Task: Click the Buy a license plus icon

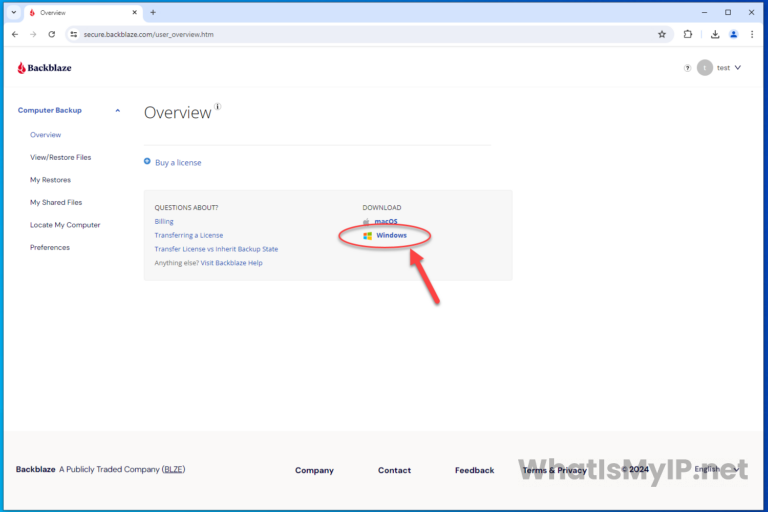Action: click(147, 161)
